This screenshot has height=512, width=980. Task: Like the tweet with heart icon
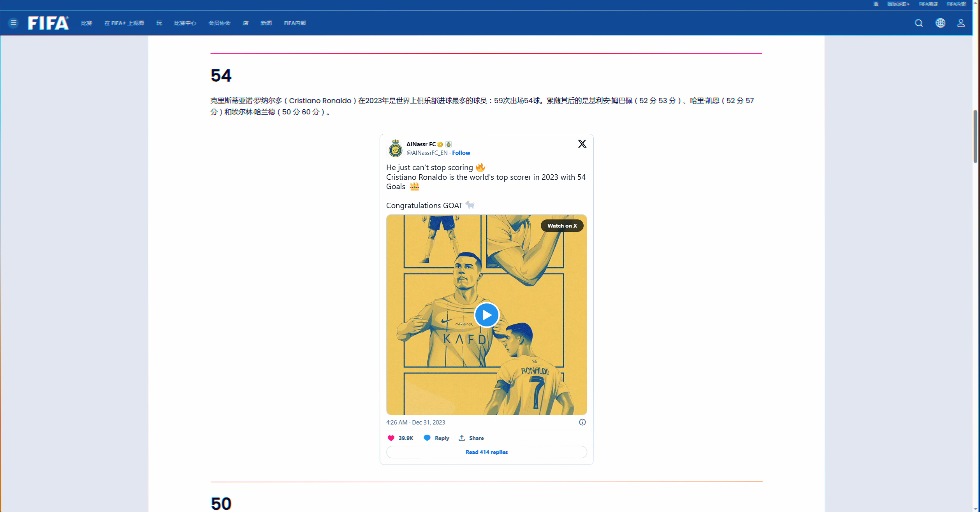[391, 438]
